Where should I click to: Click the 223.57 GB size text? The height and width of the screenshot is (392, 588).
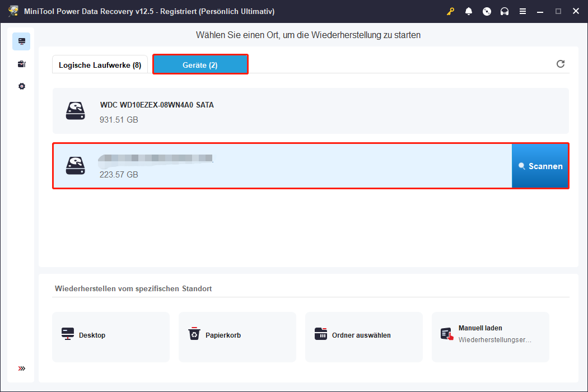(119, 174)
